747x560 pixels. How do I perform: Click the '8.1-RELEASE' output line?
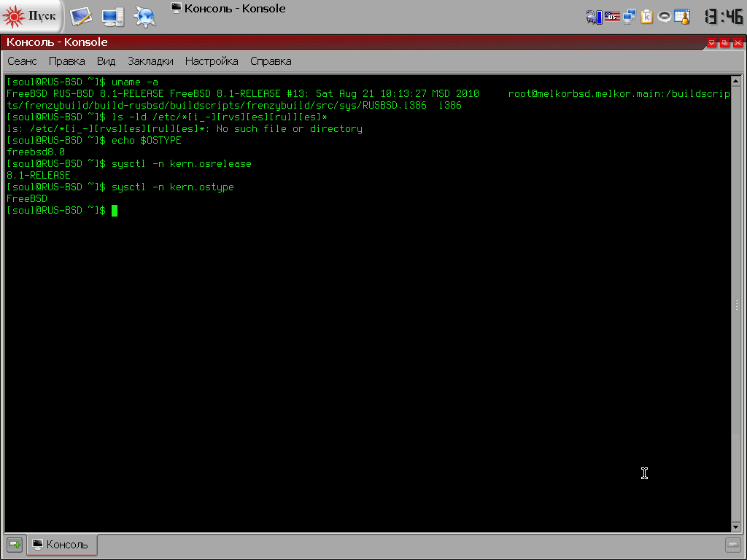[39, 176]
